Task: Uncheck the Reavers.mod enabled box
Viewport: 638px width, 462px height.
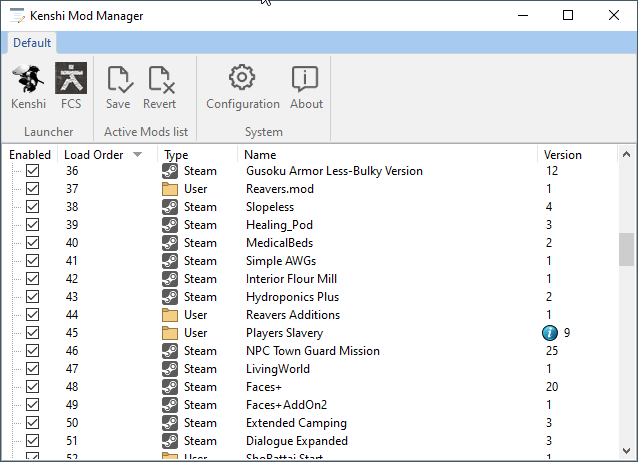Action: pyautogui.click(x=33, y=188)
